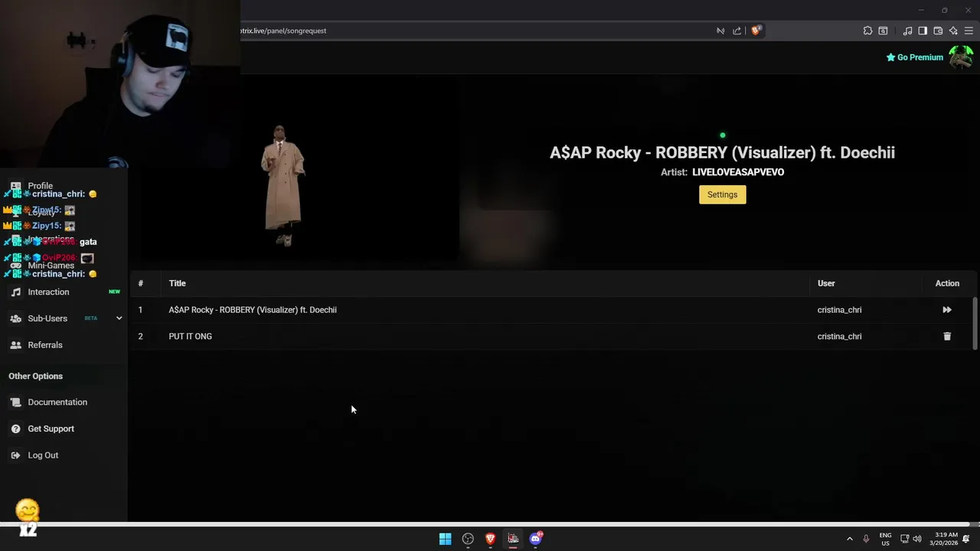The width and height of the screenshot is (980, 551).
Task: Open the Windows Start menu
Action: (445, 539)
